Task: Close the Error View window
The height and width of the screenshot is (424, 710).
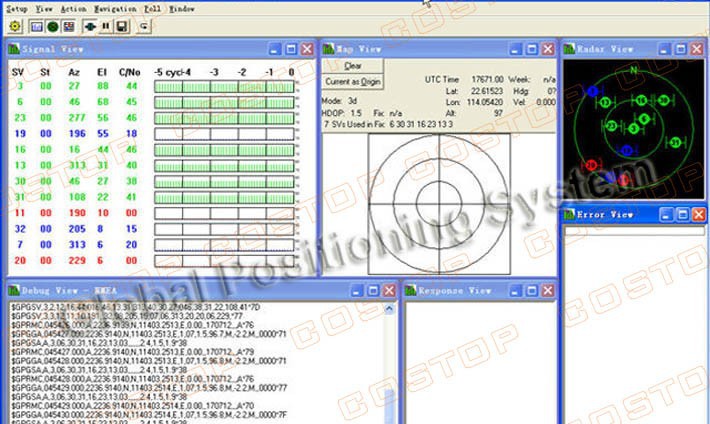Action: [700, 213]
